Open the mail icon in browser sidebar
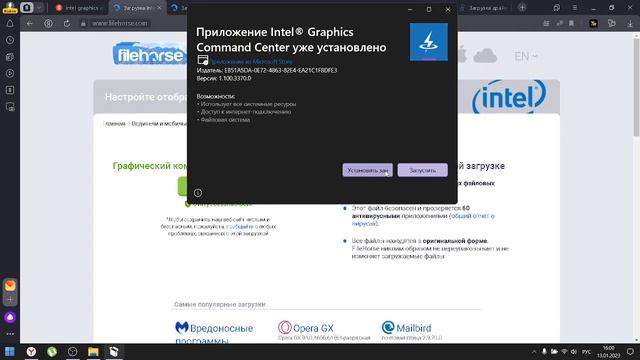Screen dimensions: 640x360 click(10, 285)
